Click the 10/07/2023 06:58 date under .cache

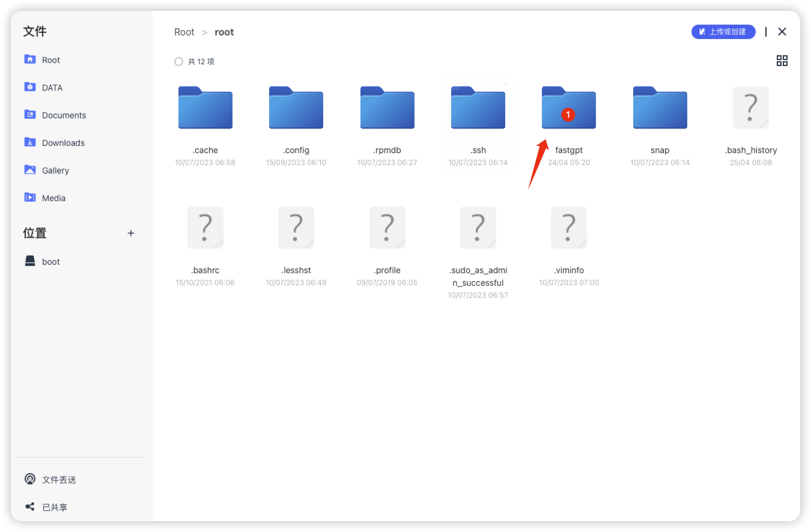[205, 163]
